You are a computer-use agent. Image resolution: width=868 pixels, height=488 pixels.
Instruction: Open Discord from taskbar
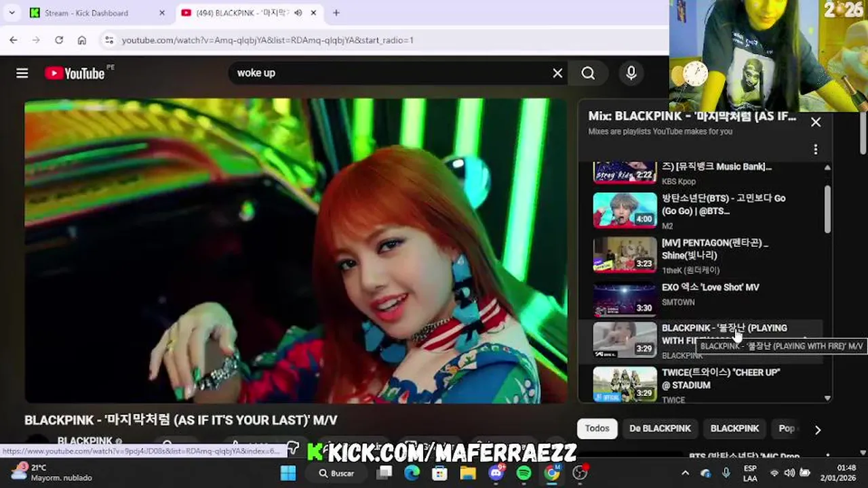(x=496, y=473)
